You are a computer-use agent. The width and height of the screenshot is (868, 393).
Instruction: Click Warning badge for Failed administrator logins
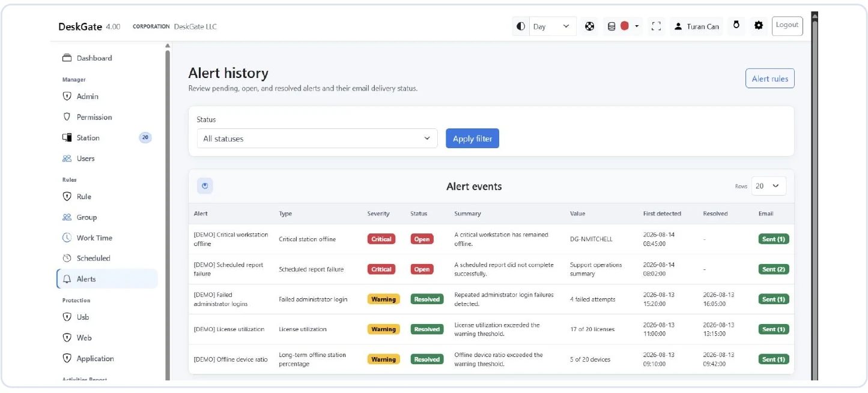[x=383, y=299]
